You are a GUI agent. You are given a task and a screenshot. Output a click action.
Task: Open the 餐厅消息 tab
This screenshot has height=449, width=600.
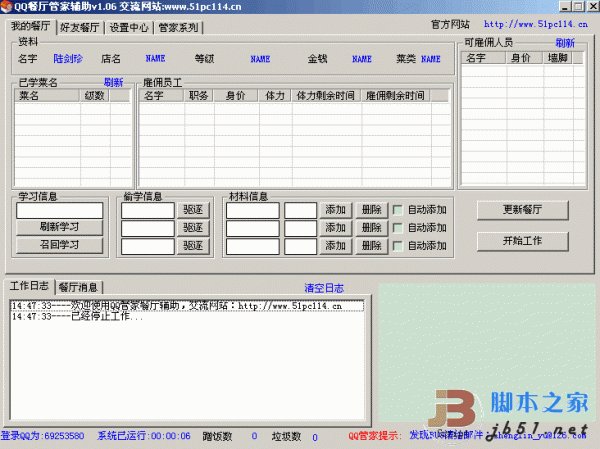pyautogui.click(x=78, y=287)
